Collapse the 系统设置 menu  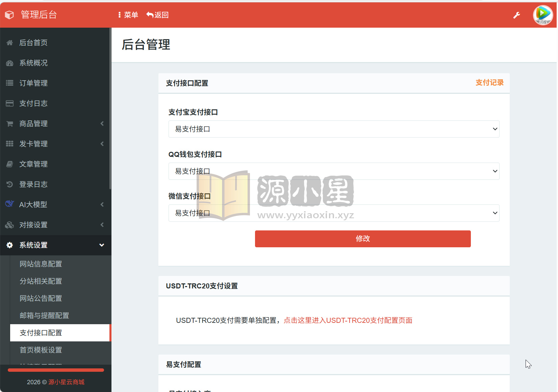(102, 245)
